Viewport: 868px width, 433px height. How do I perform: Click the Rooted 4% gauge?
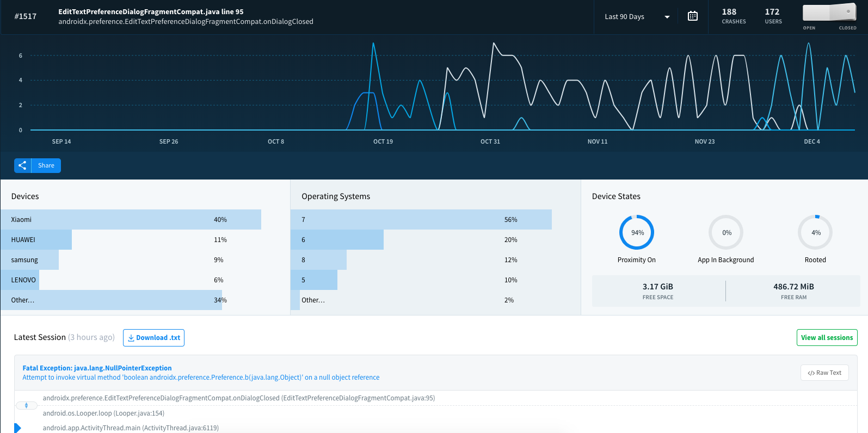(815, 233)
